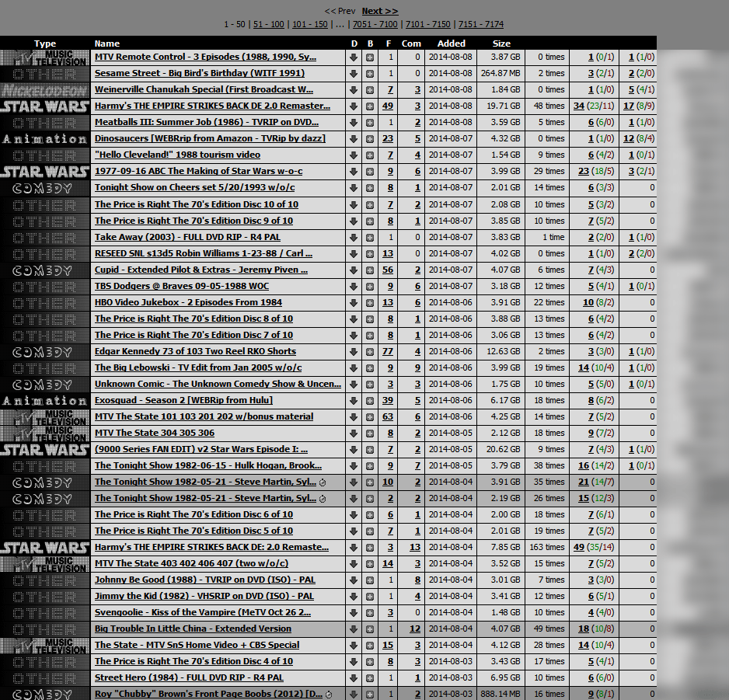Filter by Animation type icon on Dinosaucers row
This screenshot has height=700, width=729.
point(44,139)
